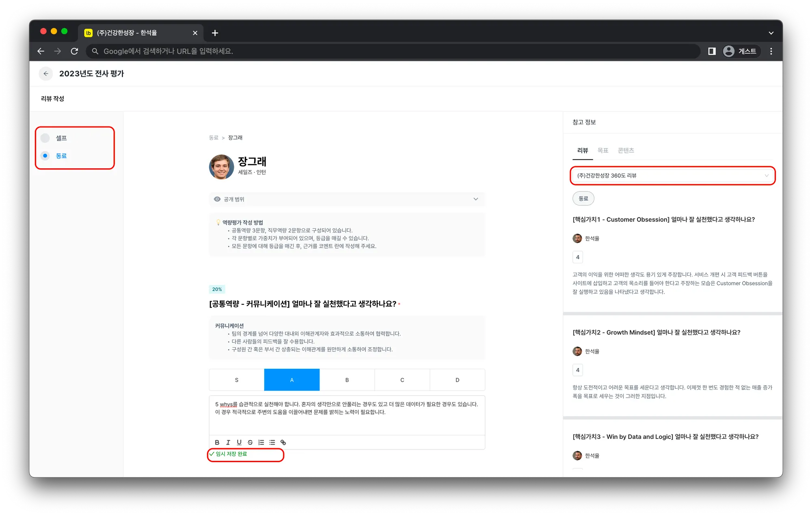812x516 pixels.
Task: Close the (주)건강한성장 browser tab
Action: (x=195, y=33)
